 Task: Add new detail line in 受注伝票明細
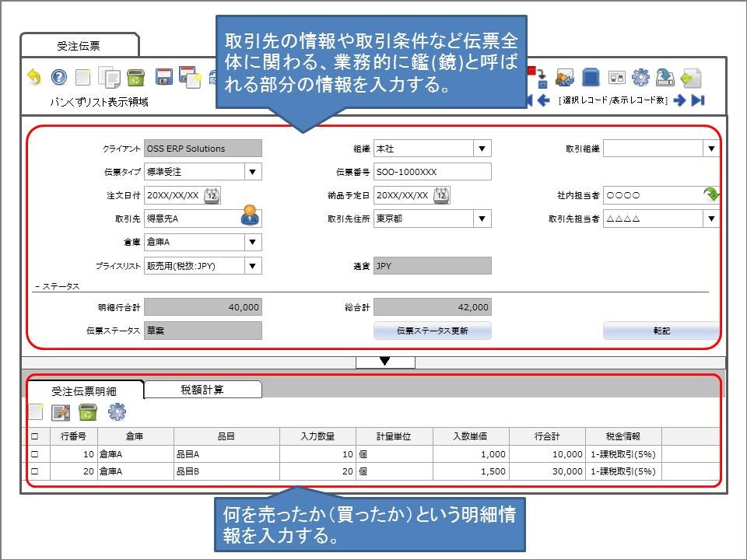coord(35,412)
